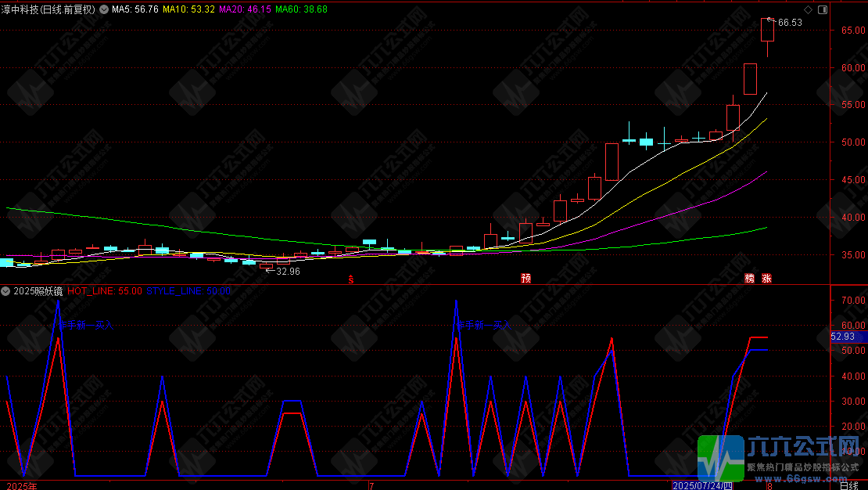Viewport: 868px width, 490px height.
Task: Click the 九九公式网 logo icon
Action: (721, 458)
